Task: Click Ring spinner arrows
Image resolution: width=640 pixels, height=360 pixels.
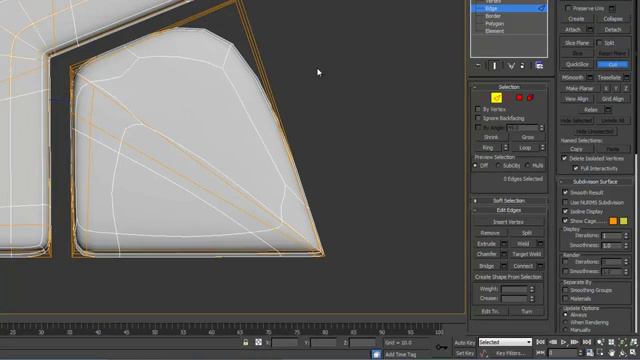Action: tap(506, 147)
